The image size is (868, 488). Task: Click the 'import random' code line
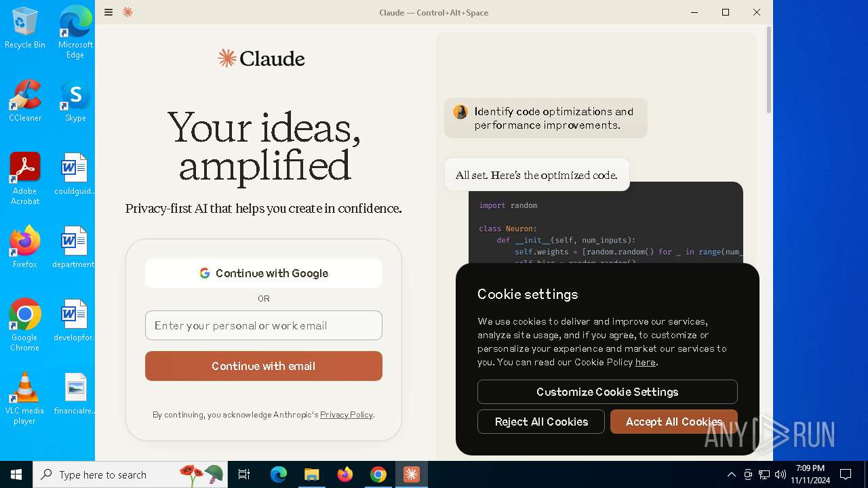point(508,205)
